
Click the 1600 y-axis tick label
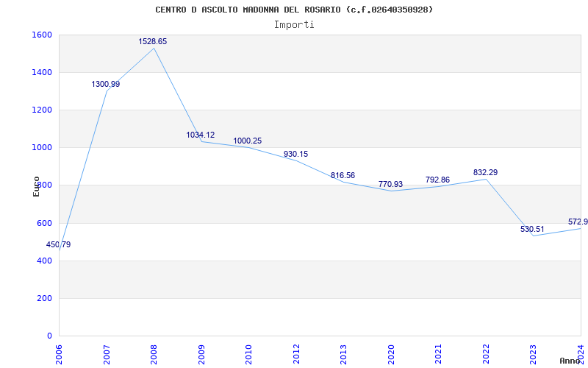(42, 35)
